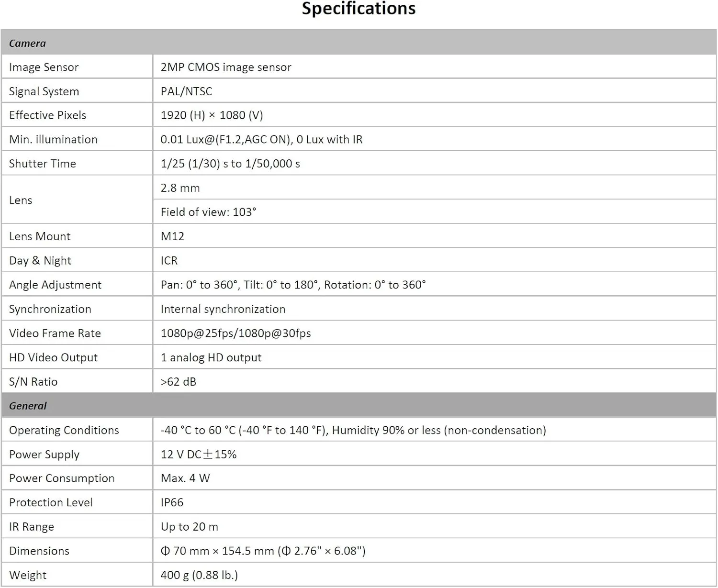718x588 pixels.
Task: Click the Shutter Time value cell
Action: pyautogui.click(x=435, y=163)
